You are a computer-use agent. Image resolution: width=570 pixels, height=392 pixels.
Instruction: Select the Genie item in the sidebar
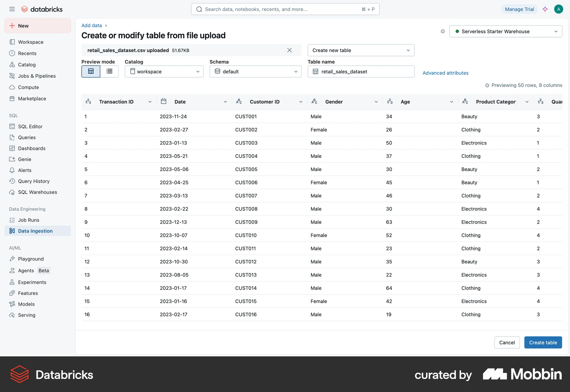click(x=24, y=159)
